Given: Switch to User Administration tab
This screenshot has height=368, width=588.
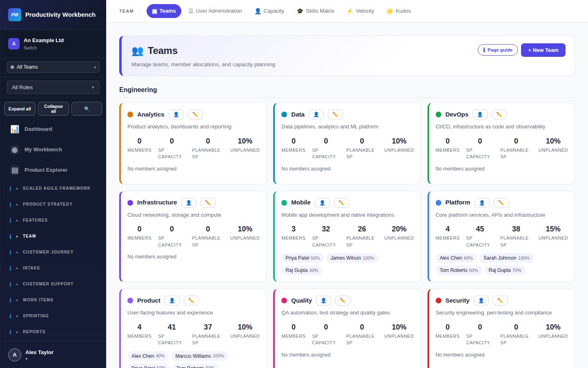Looking at the screenshot, I should coord(215,11).
